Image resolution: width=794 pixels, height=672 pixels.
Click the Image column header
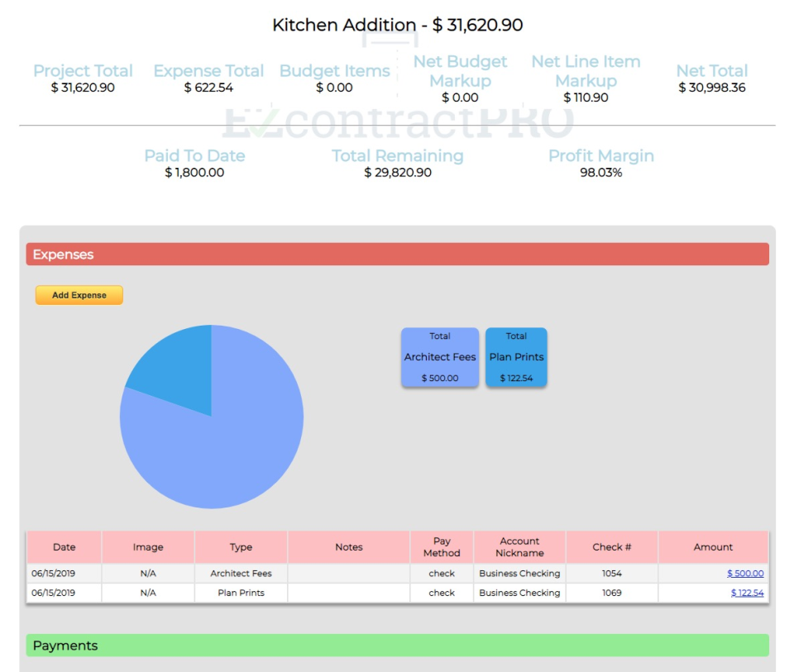point(148,547)
